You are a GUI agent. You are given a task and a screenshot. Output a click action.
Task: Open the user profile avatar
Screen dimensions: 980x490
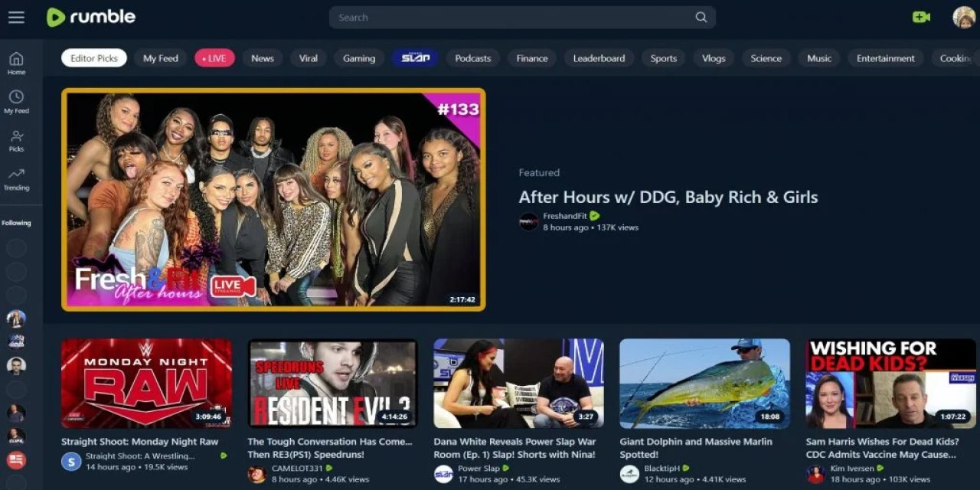coord(963,17)
